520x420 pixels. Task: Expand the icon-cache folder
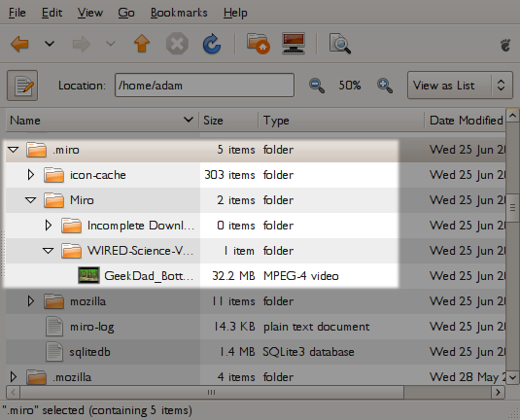[30, 175]
